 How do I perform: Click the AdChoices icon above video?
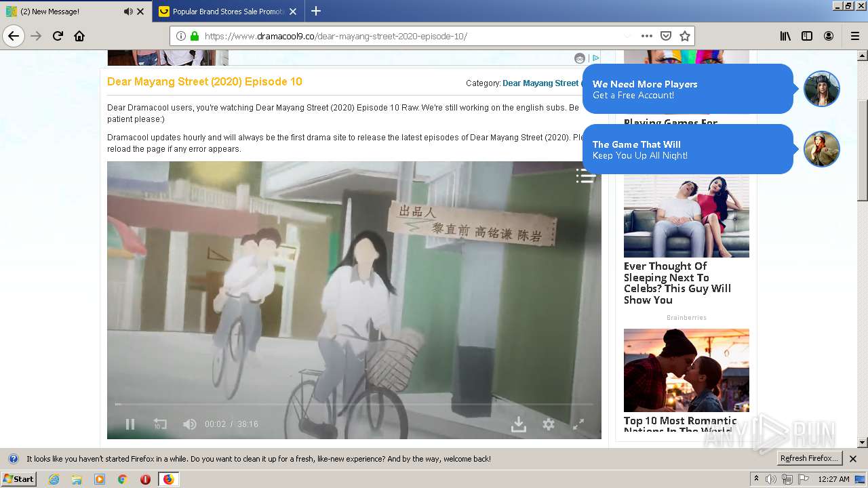(595, 58)
